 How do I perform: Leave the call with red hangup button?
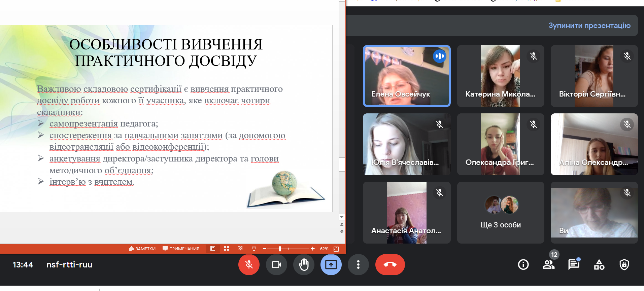[x=390, y=265]
